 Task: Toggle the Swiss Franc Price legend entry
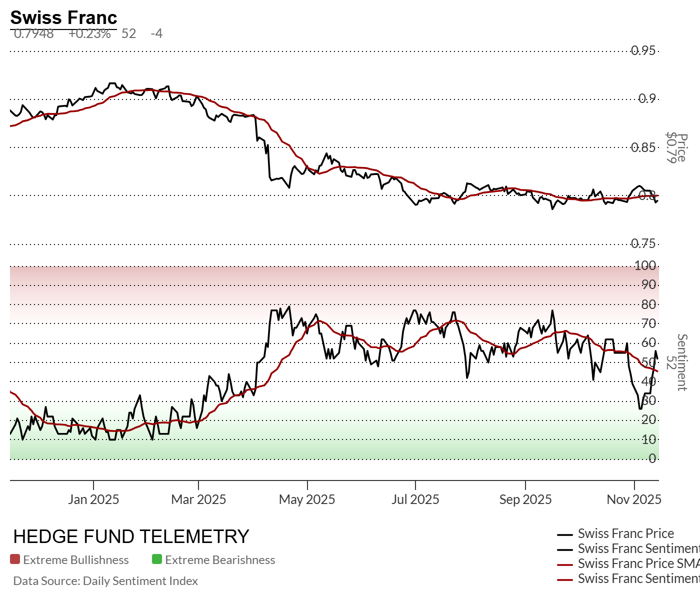[625, 533]
